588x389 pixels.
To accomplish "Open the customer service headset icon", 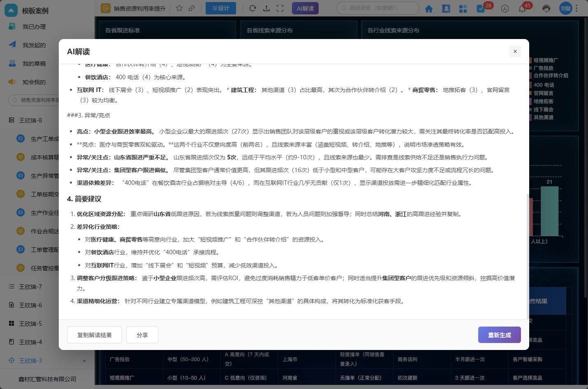I will pos(546,9).
